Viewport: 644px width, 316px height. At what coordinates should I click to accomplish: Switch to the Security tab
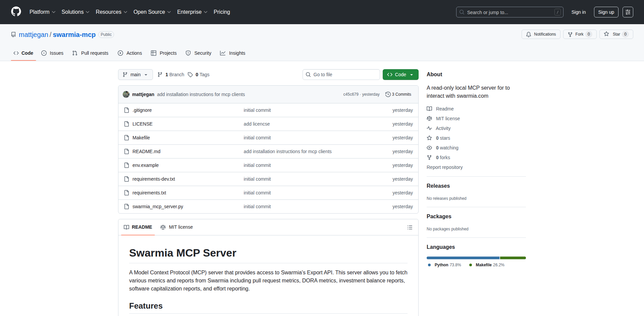(199, 53)
